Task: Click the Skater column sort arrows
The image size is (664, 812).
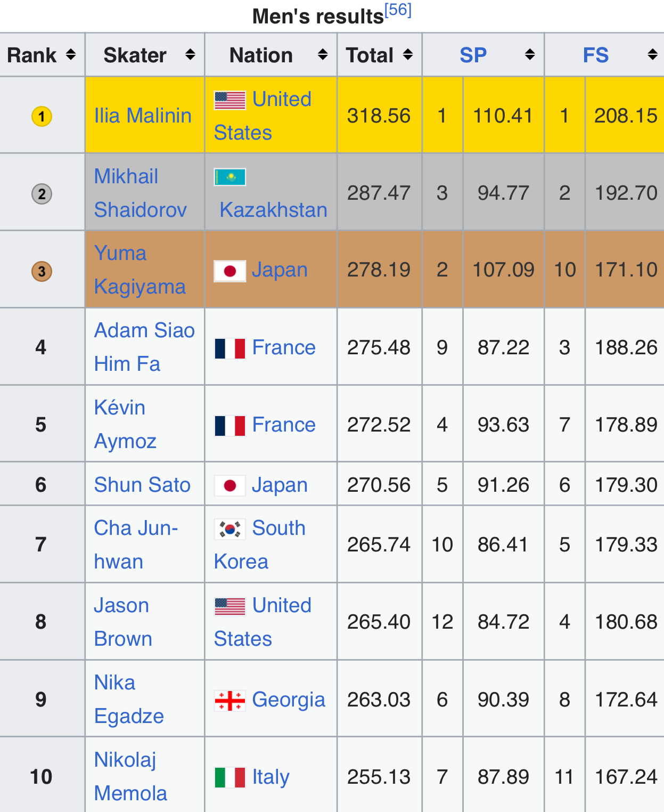Action: [190, 54]
